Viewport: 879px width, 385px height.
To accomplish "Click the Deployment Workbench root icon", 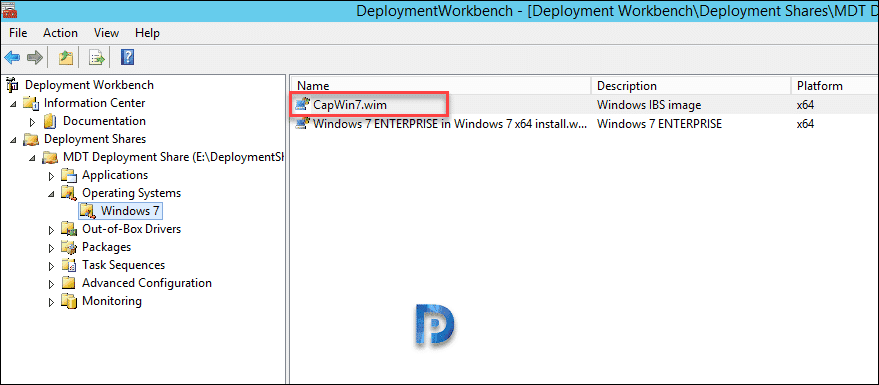I will 12,85.
